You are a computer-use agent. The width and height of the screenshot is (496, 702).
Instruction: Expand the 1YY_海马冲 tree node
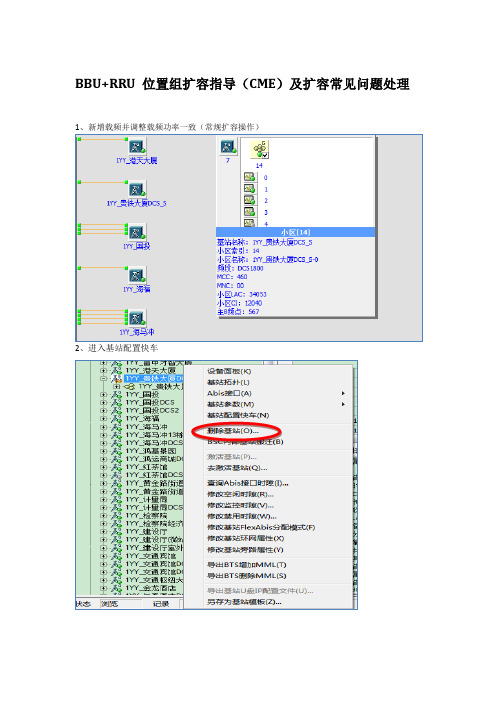(x=103, y=427)
